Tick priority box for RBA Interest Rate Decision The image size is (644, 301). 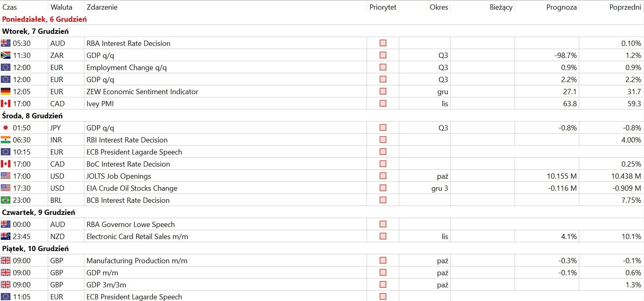point(383,43)
